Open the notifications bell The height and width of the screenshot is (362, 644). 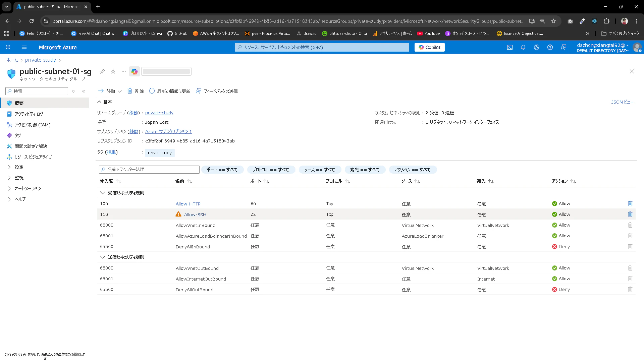pos(523,47)
